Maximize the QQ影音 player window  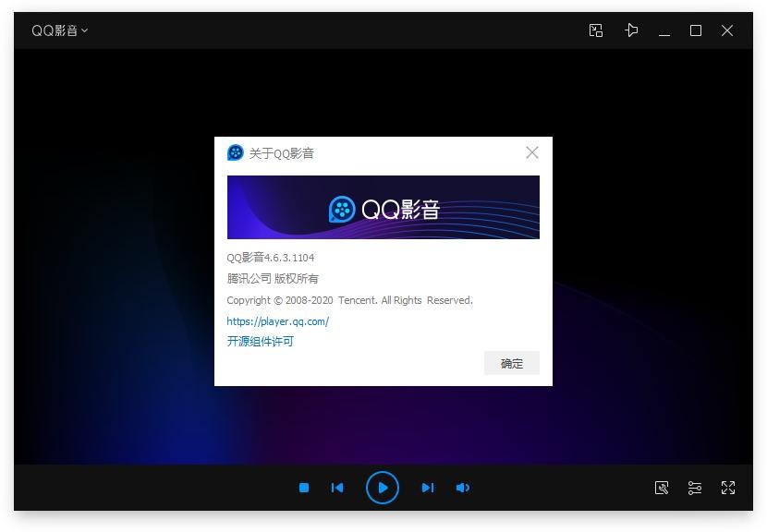[x=695, y=30]
